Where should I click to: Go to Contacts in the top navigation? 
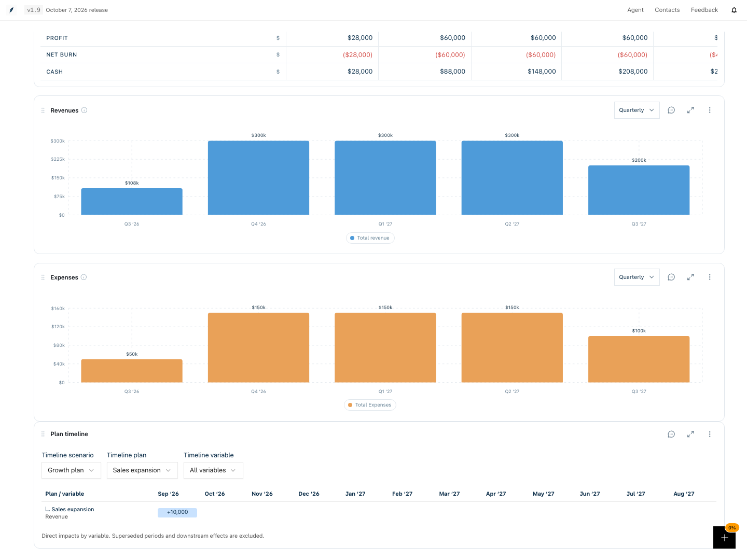tap(667, 10)
